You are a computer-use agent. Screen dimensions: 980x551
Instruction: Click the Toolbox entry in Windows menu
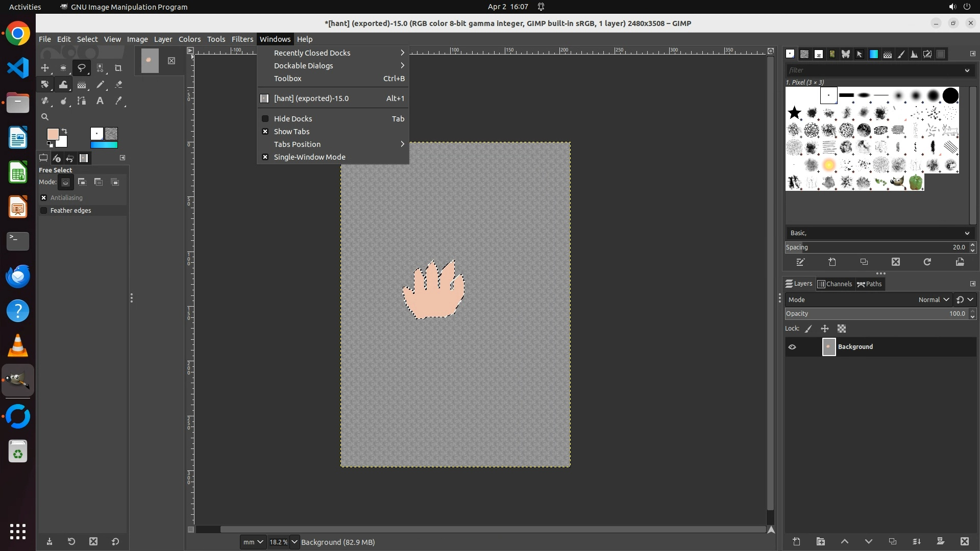click(x=288, y=79)
